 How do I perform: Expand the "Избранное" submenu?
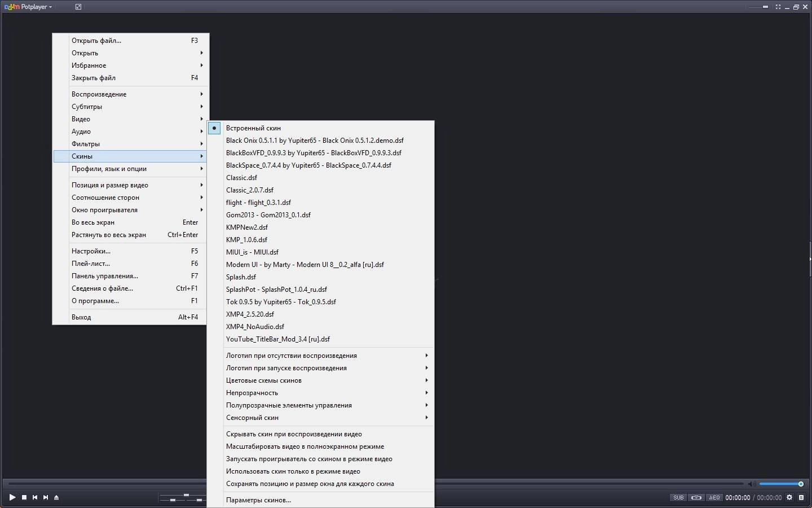pos(130,65)
